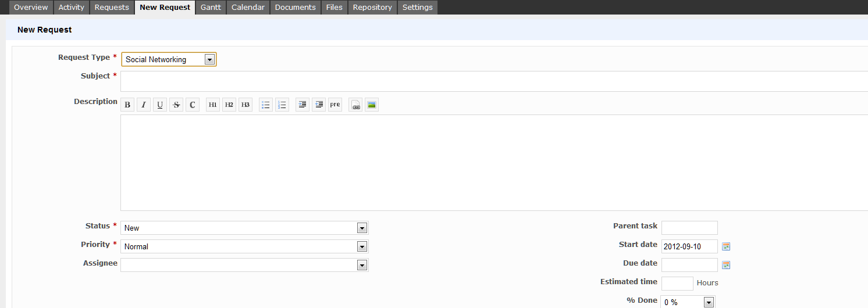This screenshot has width=868, height=308.
Task: Apply Bold formatting in the description toolbar
Action: [127, 105]
